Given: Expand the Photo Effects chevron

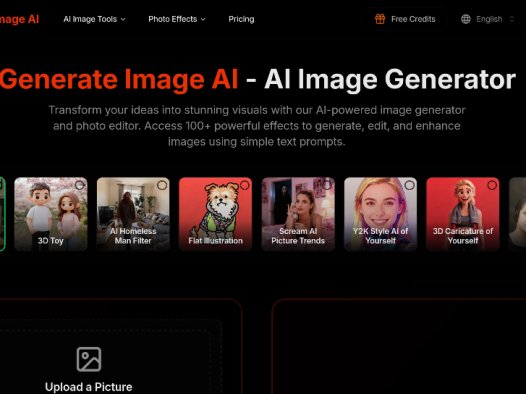Looking at the screenshot, I should [203, 19].
